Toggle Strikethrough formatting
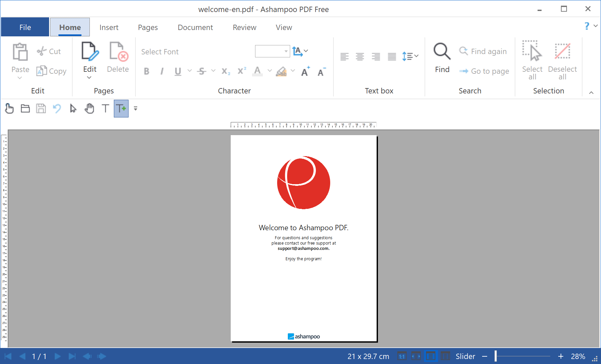This screenshot has width=601, height=364. click(x=201, y=71)
